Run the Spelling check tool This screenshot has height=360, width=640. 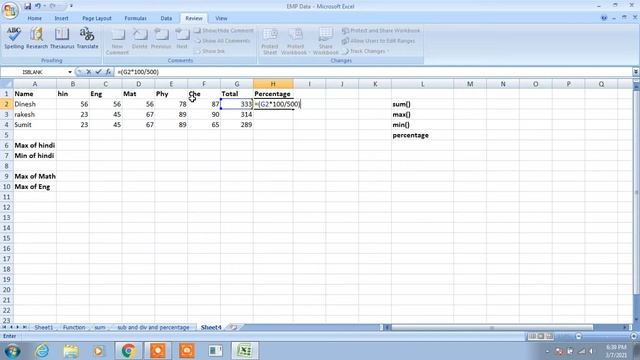14,38
